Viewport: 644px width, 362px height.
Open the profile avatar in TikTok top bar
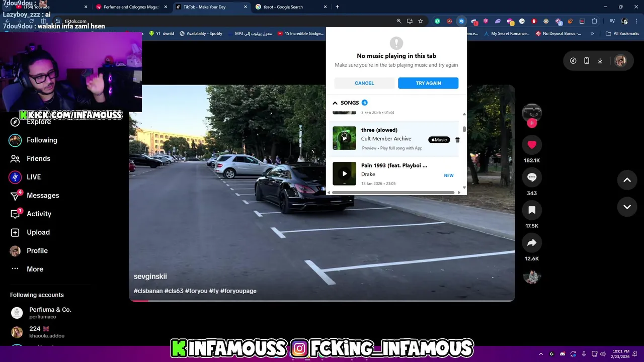pos(620,61)
